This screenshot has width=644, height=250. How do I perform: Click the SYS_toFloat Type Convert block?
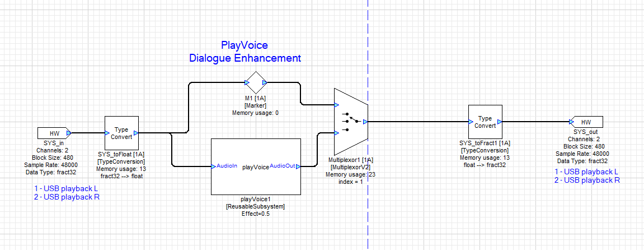pos(121,133)
